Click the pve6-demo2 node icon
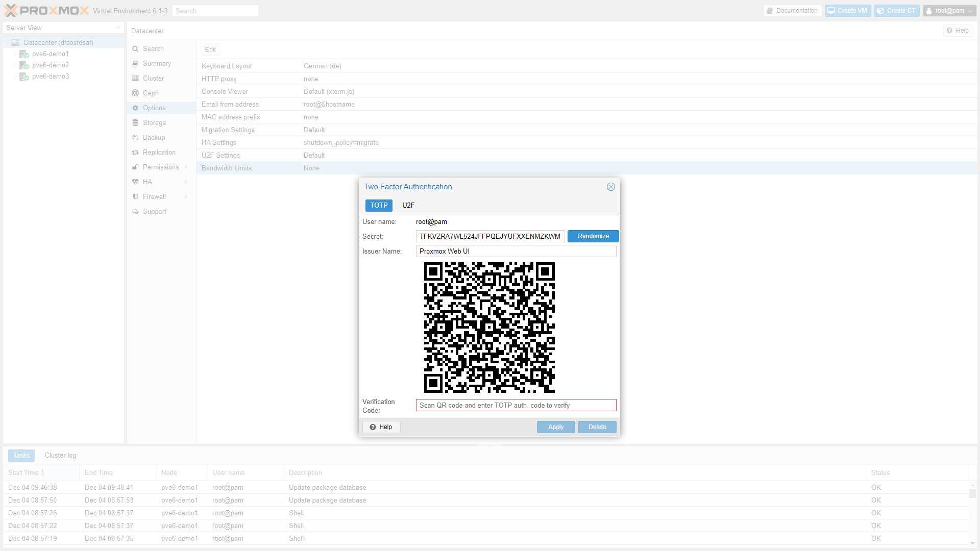The height and width of the screenshot is (551, 980). point(24,65)
